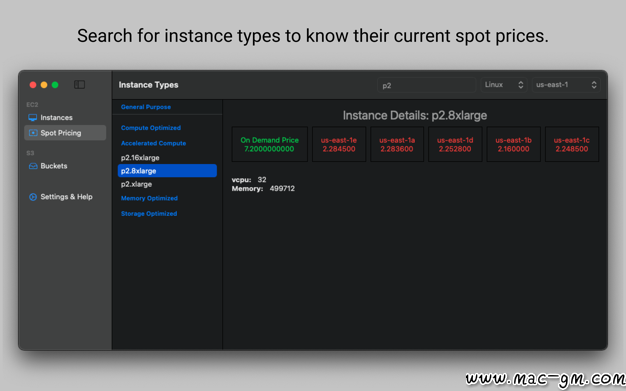
Task: Click the us-east-1b spot price box
Action: click(x=513, y=144)
